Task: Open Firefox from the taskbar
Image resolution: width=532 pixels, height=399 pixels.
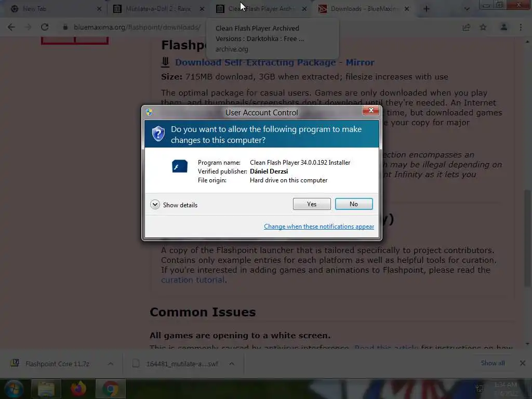Action: pos(78,389)
